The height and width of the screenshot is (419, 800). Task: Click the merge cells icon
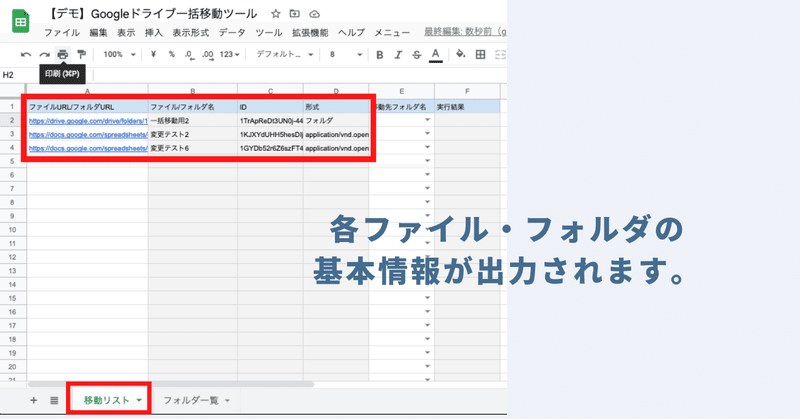(x=500, y=54)
